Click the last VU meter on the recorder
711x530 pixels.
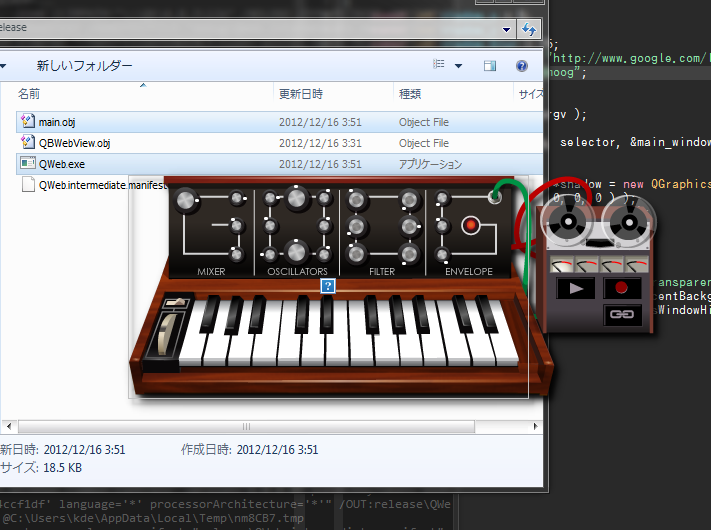(636, 264)
